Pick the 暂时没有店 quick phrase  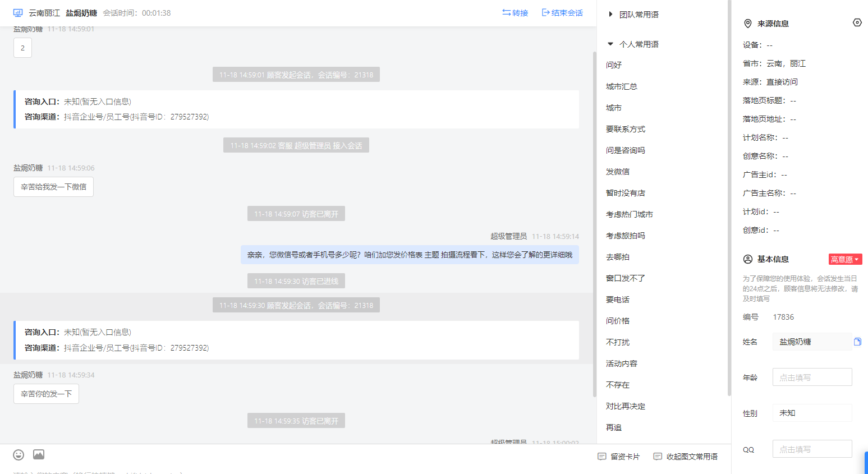626,193
